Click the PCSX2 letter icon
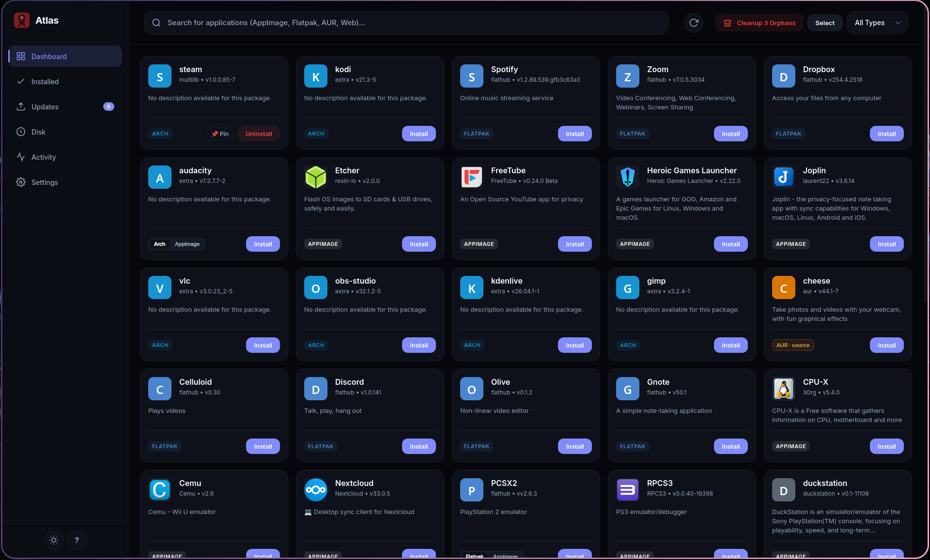930x560 pixels. (472, 490)
